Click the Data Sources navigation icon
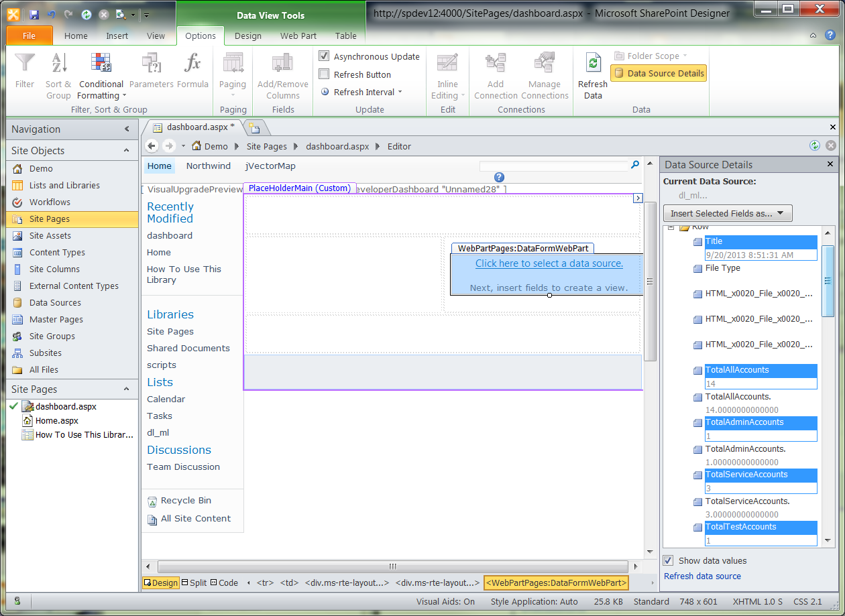Viewport: 845px width, 616px height. (17, 303)
